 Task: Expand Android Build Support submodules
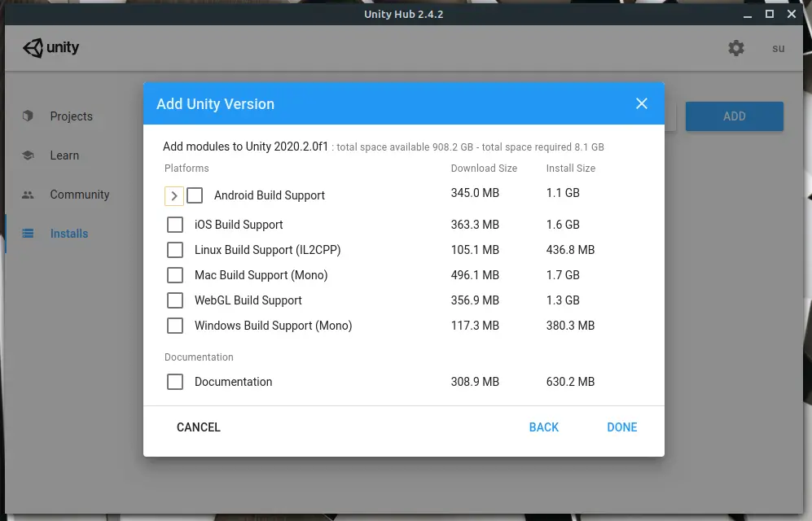pos(174,195)
